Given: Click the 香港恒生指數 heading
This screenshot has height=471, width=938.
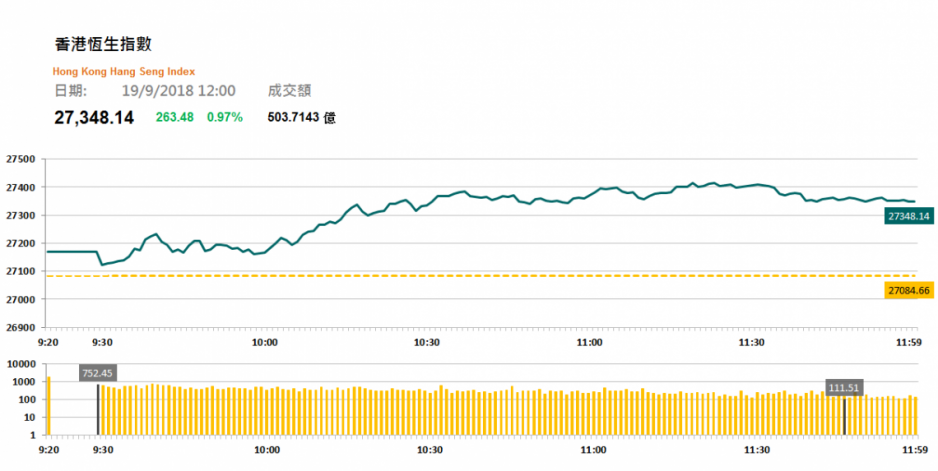Looking at the screenshot, I should click(x=103, y=44).
